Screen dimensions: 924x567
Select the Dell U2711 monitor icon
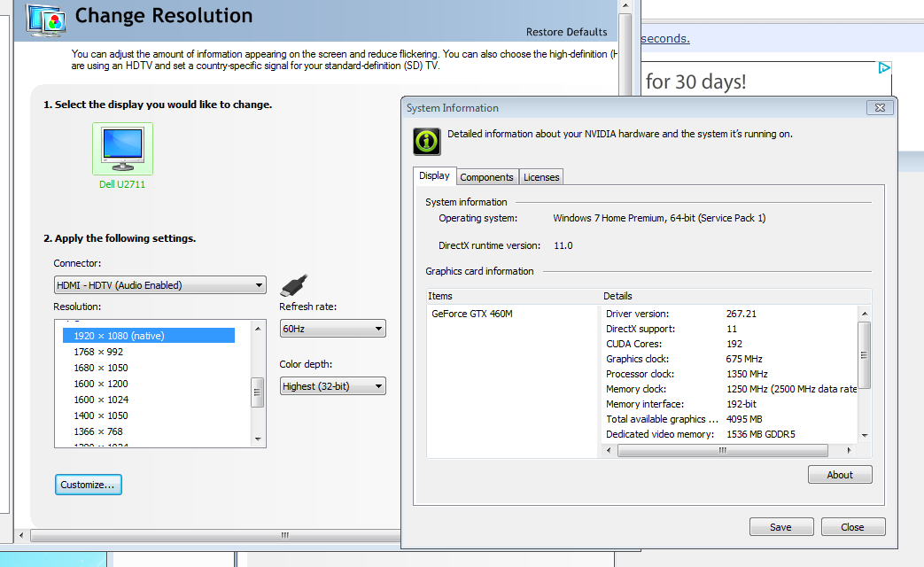[122, 149]
